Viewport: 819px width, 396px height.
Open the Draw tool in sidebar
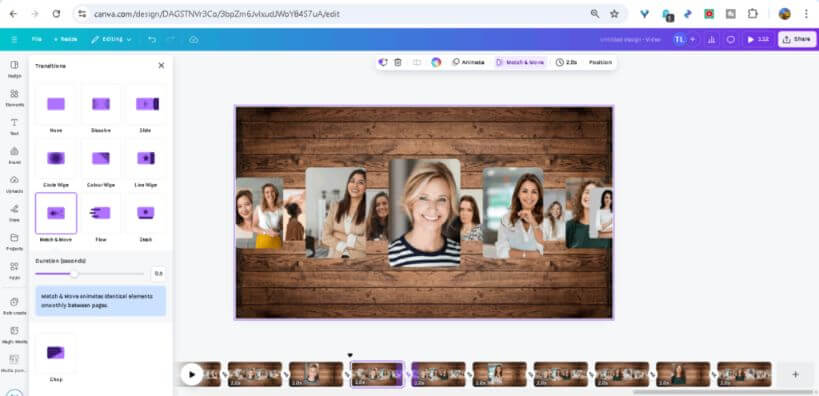tap(14, 212)
